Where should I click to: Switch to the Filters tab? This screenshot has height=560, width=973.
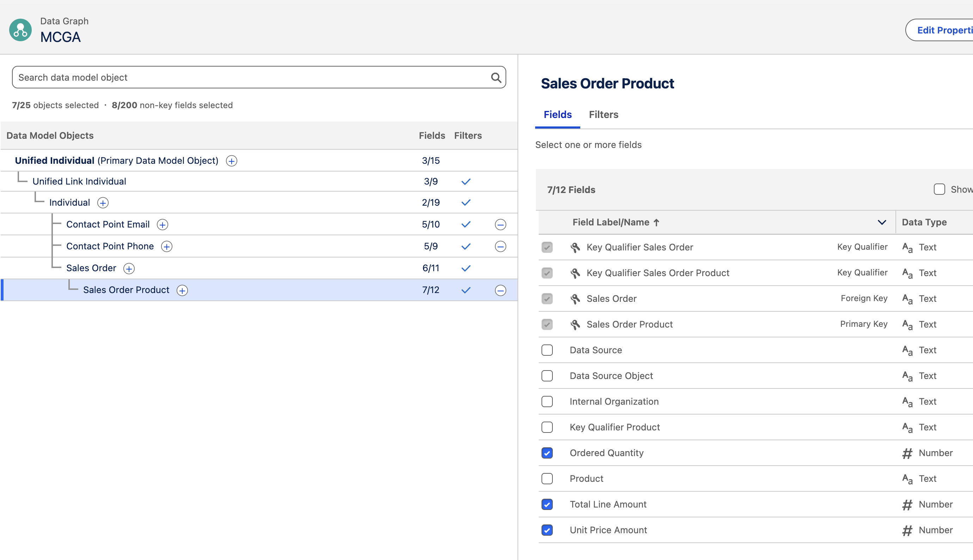click(x=603, y=114)
